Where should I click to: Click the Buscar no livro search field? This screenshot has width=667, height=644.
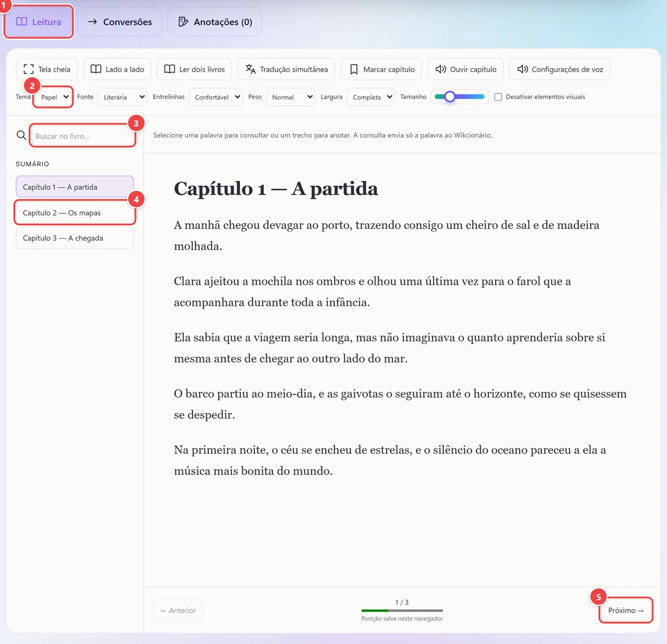tap(82, 136)
